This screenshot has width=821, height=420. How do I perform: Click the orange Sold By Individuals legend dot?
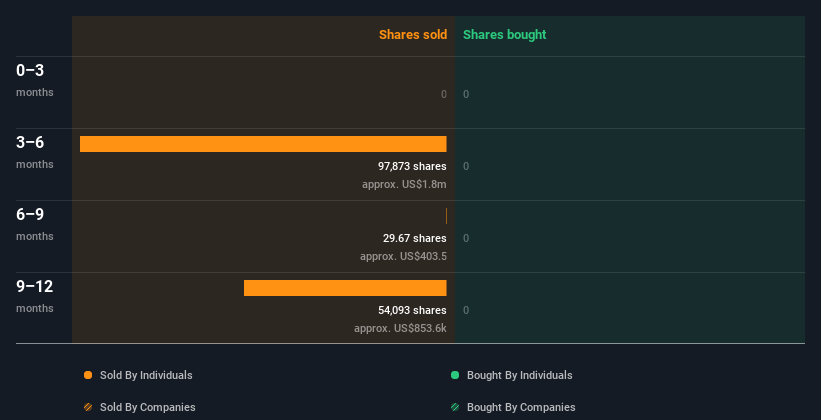[x=88, y=375]
